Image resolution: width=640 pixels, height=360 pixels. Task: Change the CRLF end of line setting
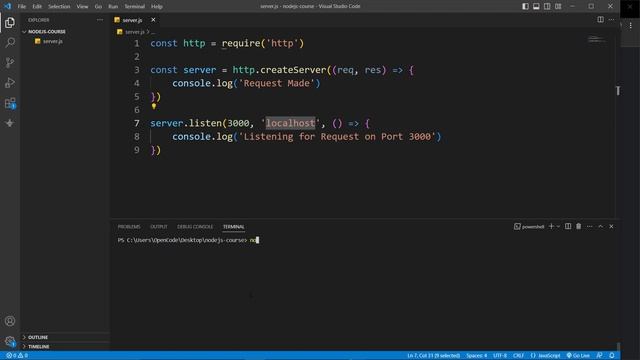tap(518, 356)
